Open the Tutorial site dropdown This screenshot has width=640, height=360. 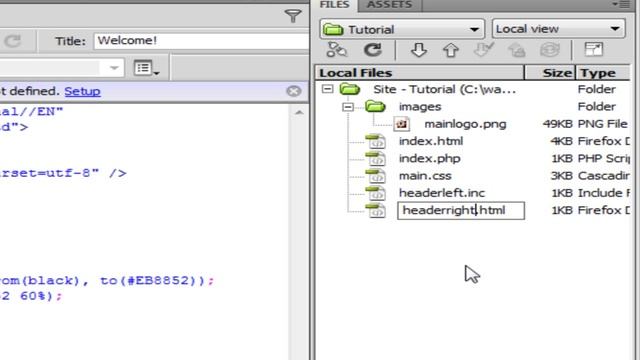click(x=402, y=29)
